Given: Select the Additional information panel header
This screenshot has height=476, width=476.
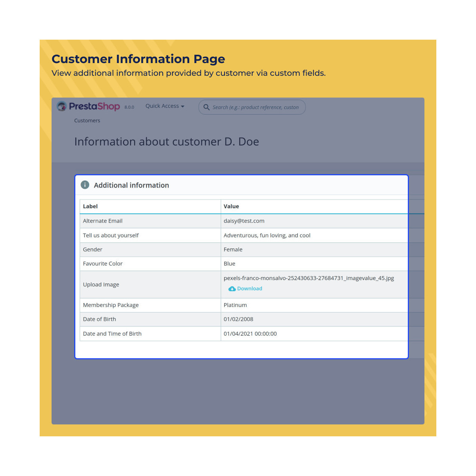Looking at the screenshot, I should click(131, 185).
